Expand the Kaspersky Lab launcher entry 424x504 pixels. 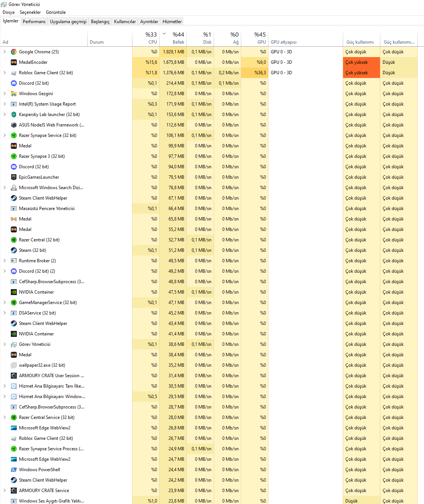4,115
